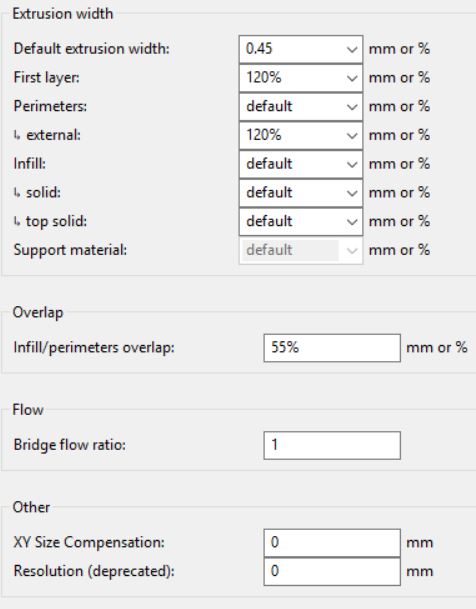Screen dimensions: 476x609
Task: Open the Infill width dropdown arrow
Action: click(x=352, y=164)
